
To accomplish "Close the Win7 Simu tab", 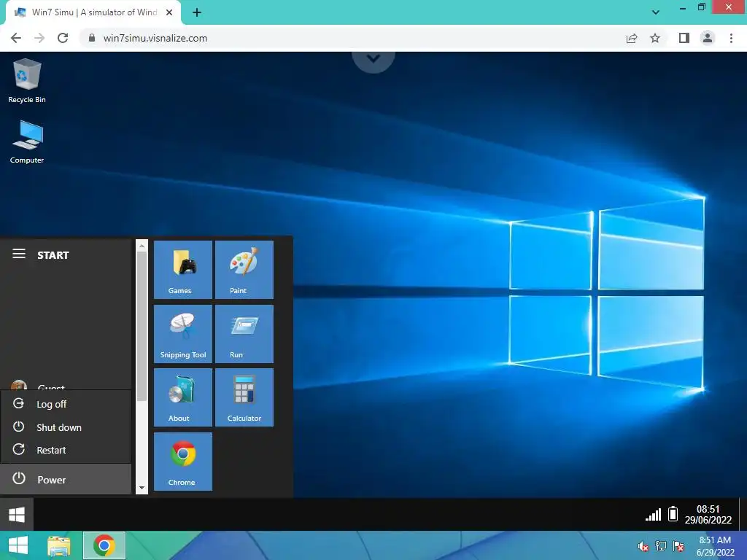I will 169,12.
